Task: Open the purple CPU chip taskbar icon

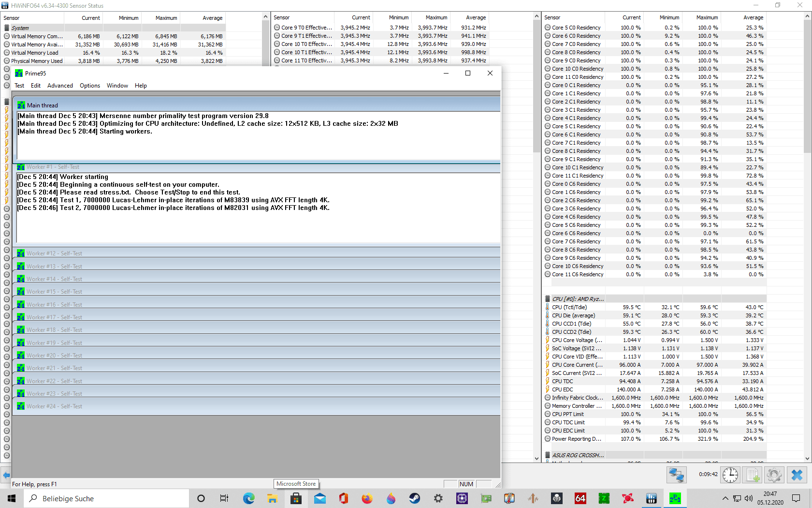Action: click(x=462, y=498)
